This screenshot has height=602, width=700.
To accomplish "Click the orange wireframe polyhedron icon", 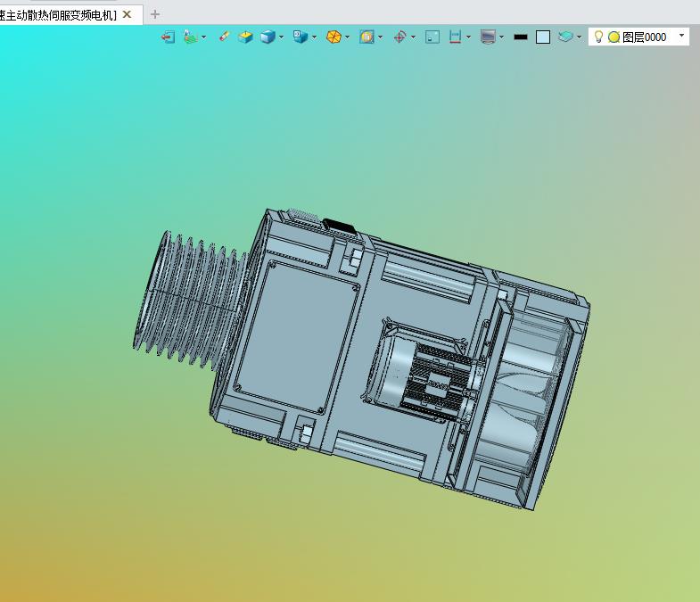I will [x=333, y=37].
